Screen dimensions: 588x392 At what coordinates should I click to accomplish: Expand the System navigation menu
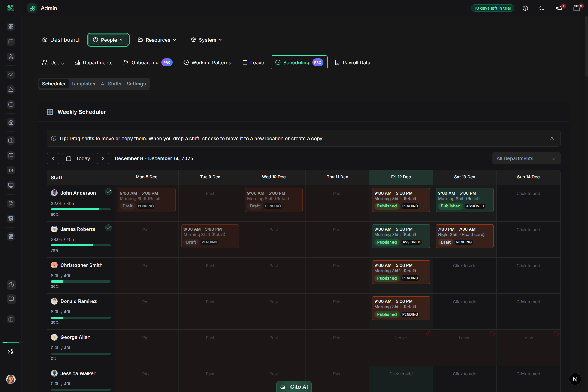(x=206, y=40)
